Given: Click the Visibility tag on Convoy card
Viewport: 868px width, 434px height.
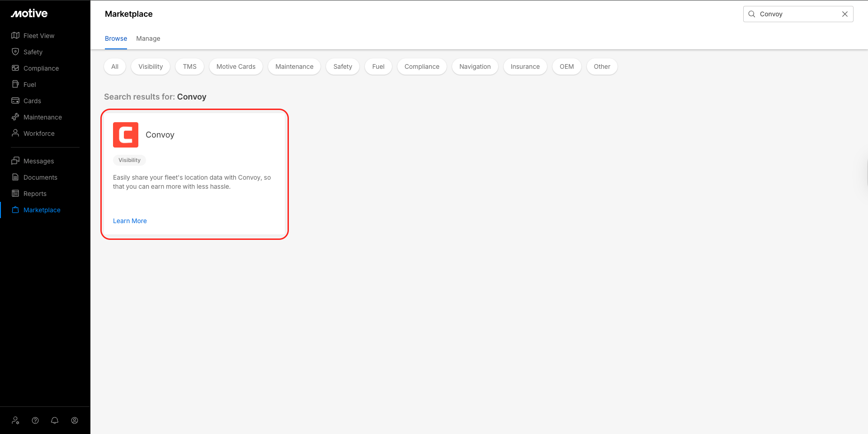Looking at the screenshot, I should point(129,160).
